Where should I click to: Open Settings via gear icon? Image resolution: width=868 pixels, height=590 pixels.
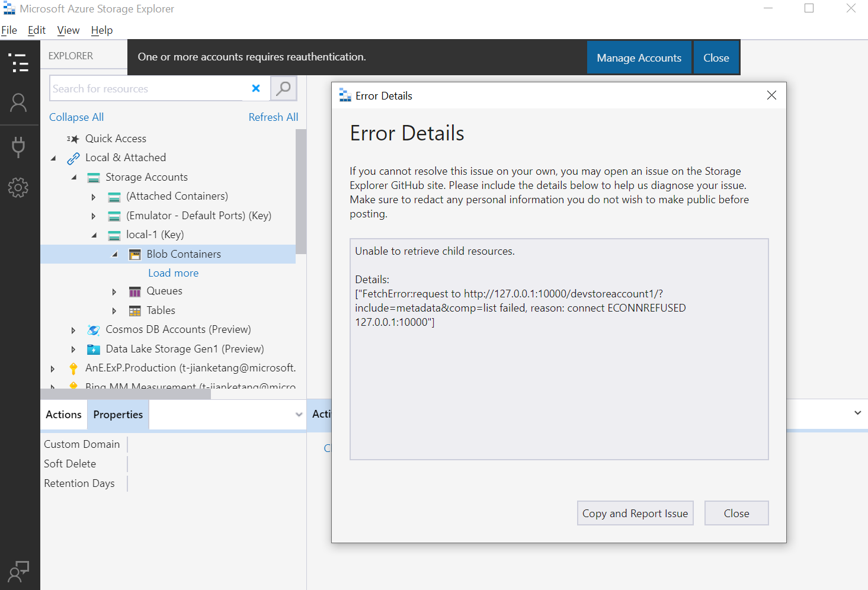[x=19, y=188]
